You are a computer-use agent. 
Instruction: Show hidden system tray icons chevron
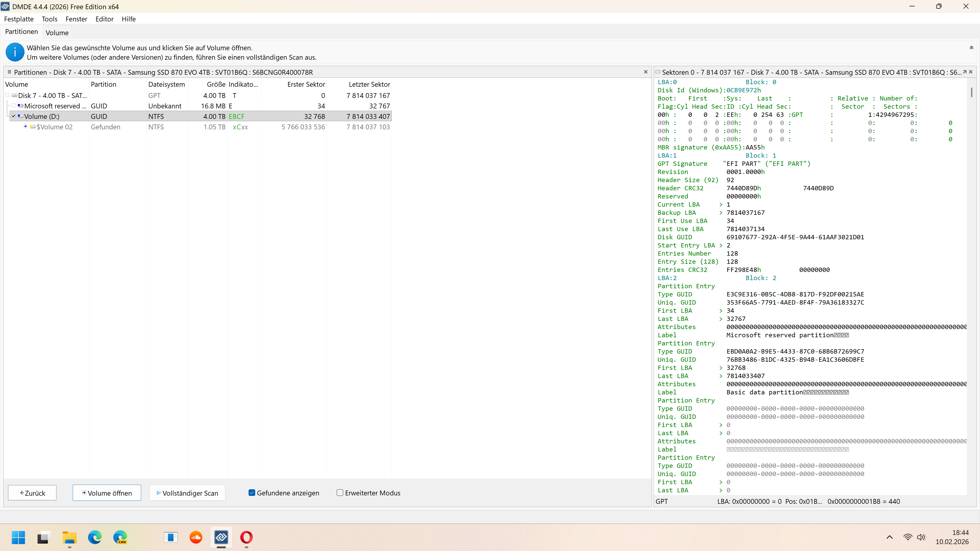click(x=889, y=537)
